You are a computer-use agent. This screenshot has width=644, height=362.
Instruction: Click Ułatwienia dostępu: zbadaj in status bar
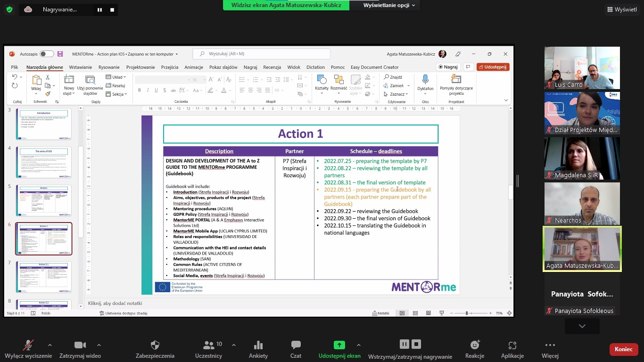(124, 313)
